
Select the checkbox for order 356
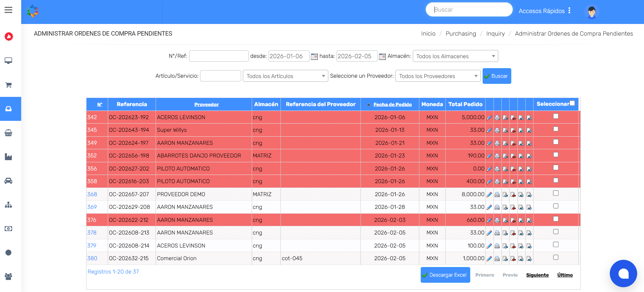556,168
